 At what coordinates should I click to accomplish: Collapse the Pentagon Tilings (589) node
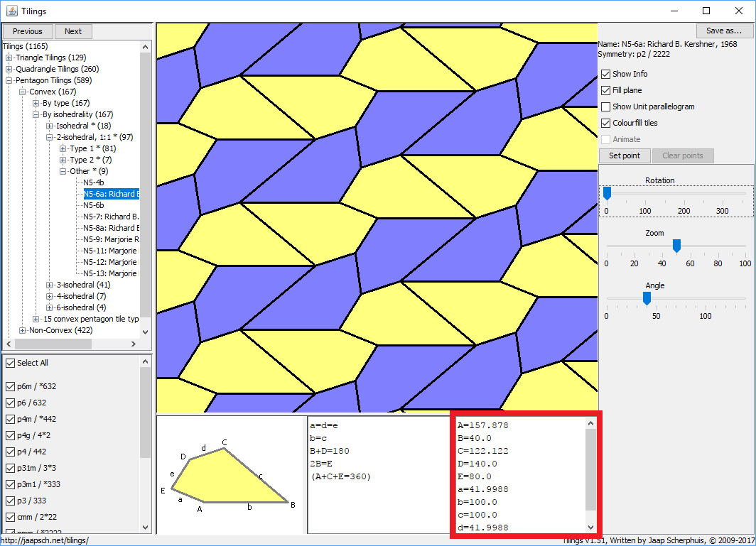pos(9,80)
